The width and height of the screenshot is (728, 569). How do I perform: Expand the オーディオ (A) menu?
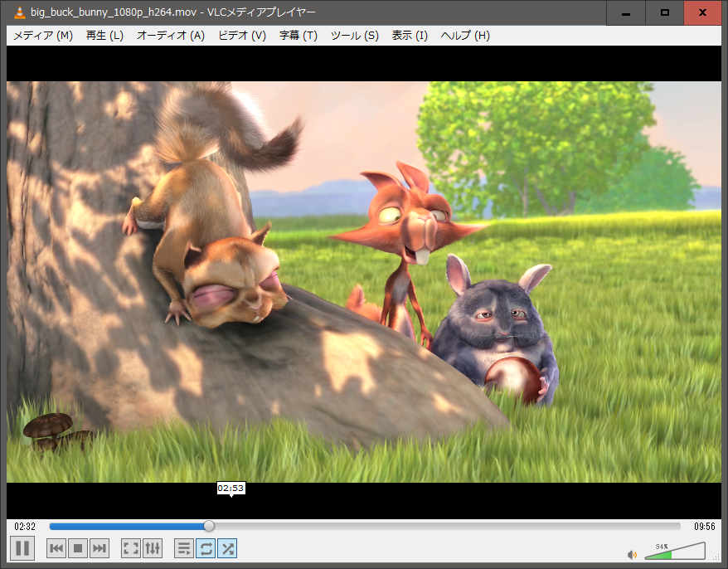(170, 36)
